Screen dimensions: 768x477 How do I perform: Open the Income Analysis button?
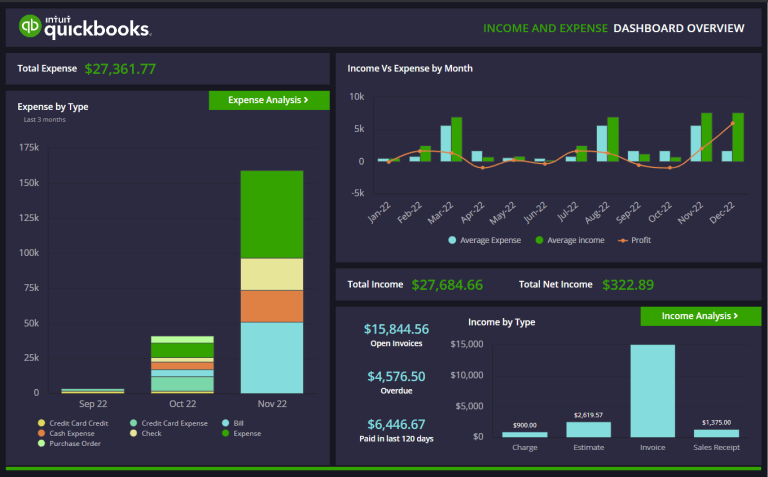tap(700, 316)
